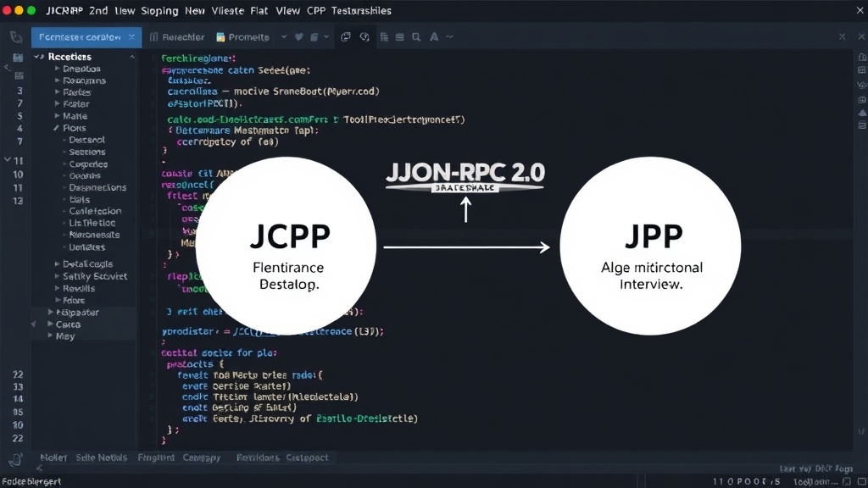
Task: Click the eye-like third right sidebar icon
Action: [862, 86]
